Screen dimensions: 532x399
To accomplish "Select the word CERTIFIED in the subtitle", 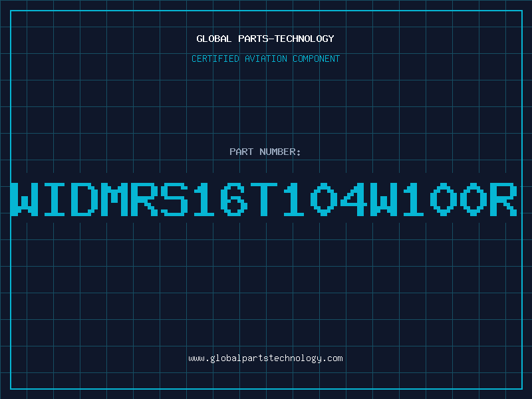I will click(x=215, y=59).
